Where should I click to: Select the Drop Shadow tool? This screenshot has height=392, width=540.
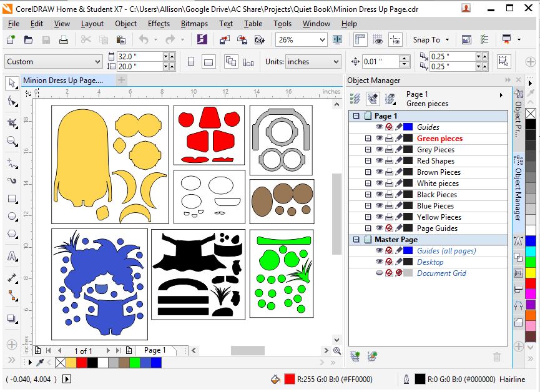[x=12, y=318]
